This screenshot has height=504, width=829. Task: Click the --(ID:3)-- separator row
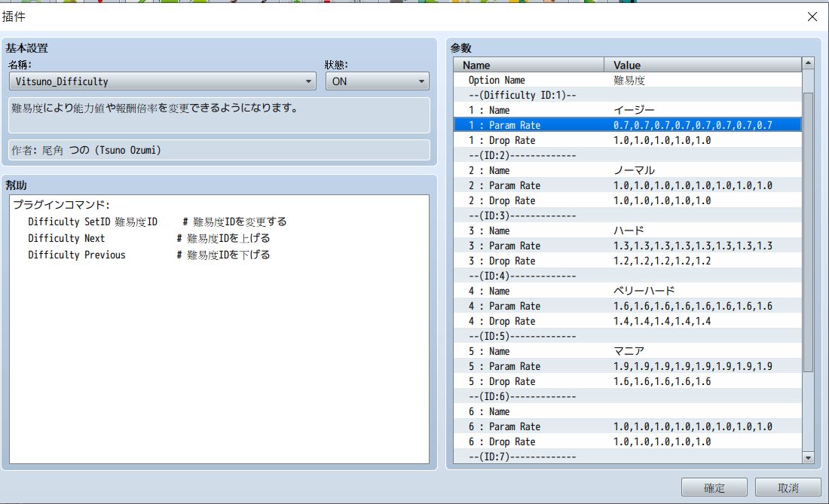coord(628,215)
